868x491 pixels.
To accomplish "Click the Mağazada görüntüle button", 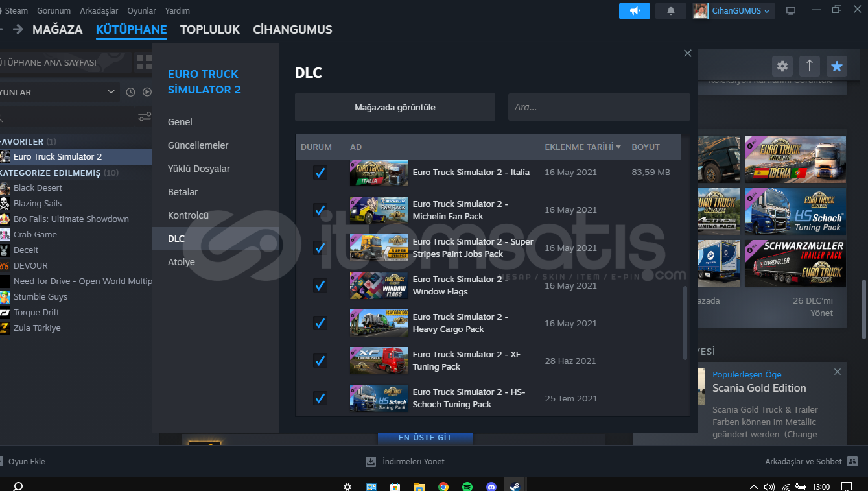I will pyautogui.click(x=395, y=107).
